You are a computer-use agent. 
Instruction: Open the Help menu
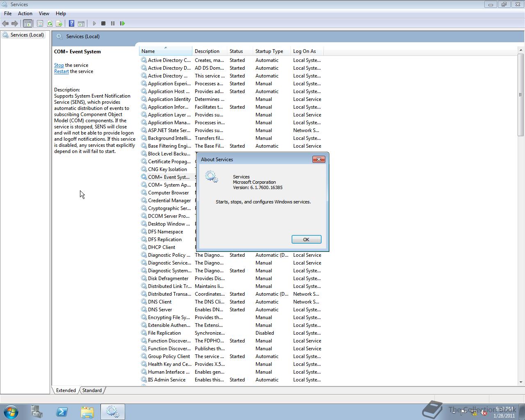[x=61, y=14]
